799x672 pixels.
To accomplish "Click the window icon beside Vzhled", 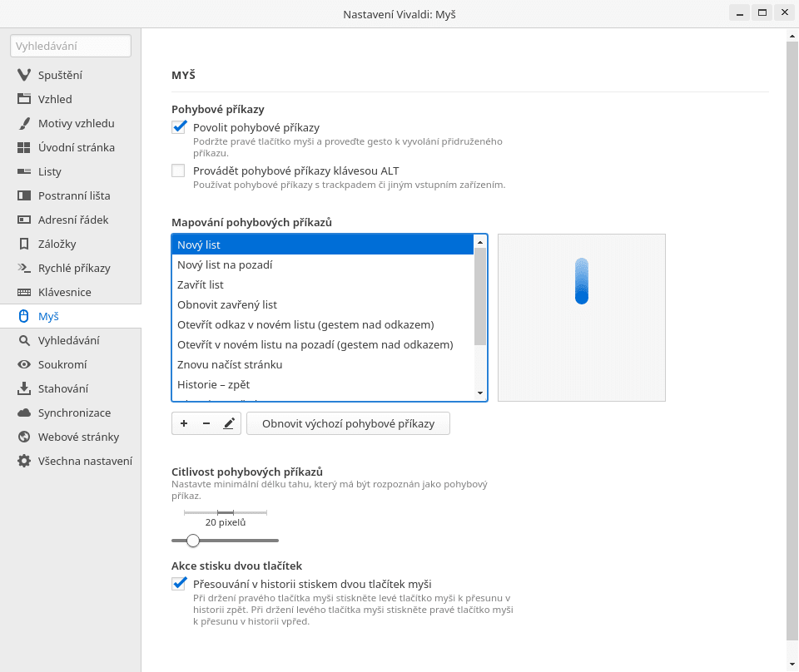I will 24,99.
